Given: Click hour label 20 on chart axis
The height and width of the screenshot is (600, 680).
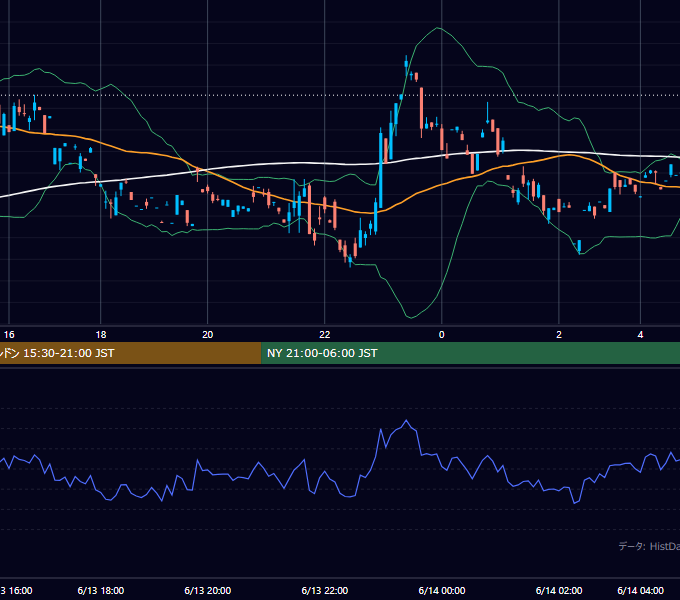Looking at the screenshot, I should (x=208, y=335).
